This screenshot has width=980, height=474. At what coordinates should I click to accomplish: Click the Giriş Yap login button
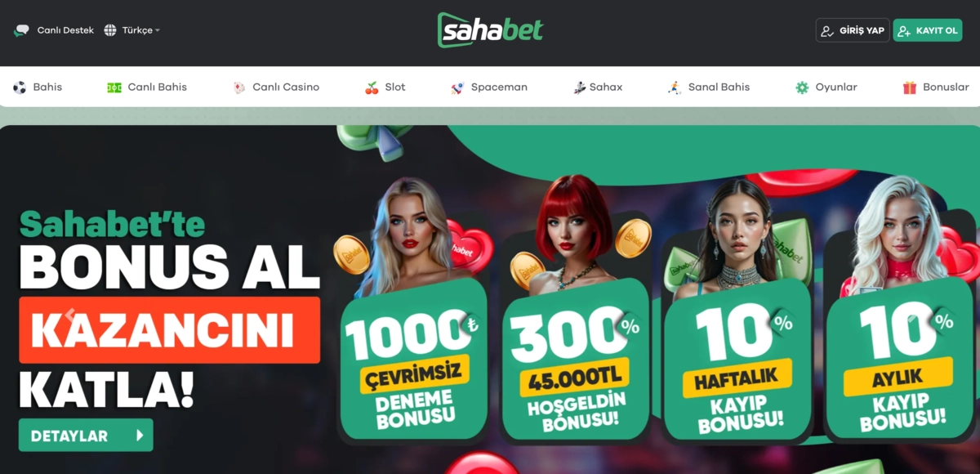pyautogui.click(x=853, y=30)
